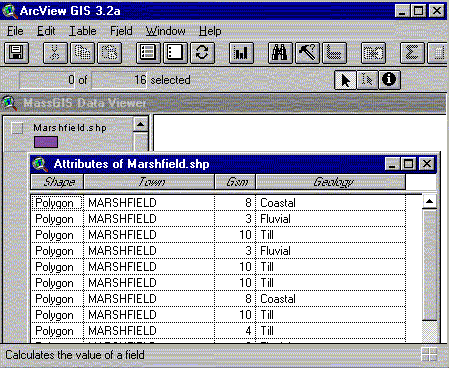Open the Field menu
Screen dimensions: 449x368
[x=121, y=31]
